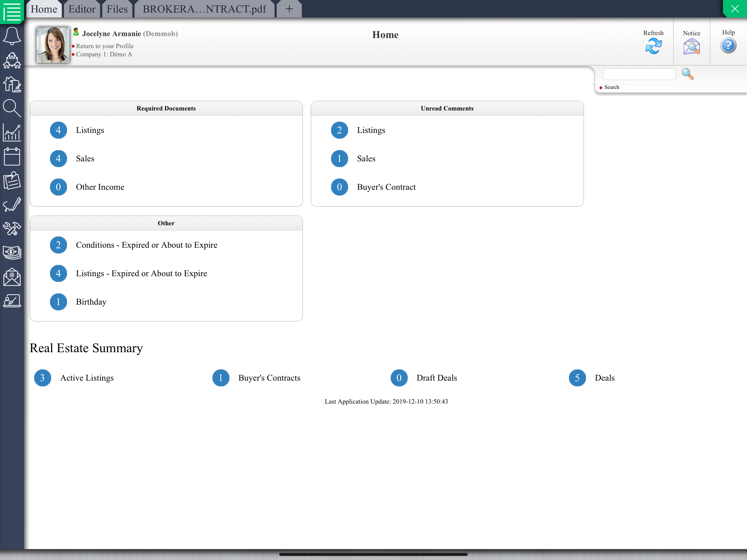Viewport: 747px width, 560px height.
Task: Open the BROKERA...NTRACT.pdf tab
Action: pyautogui.click(x=204, y=9)
